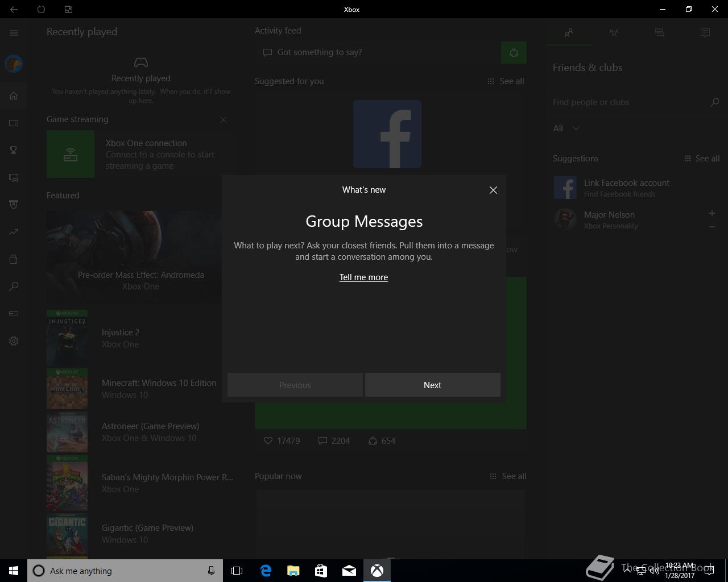The image size is (728, 582).
Task: Dismiss the Game streaming section
Action: click(x=224, y=120)
